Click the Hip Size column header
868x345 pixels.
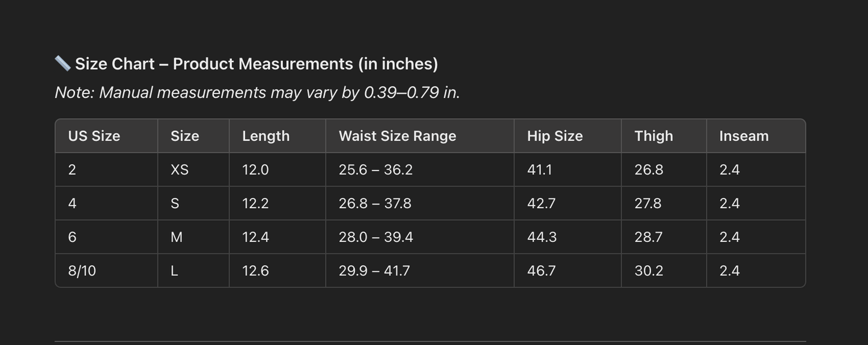click(555, 136)
